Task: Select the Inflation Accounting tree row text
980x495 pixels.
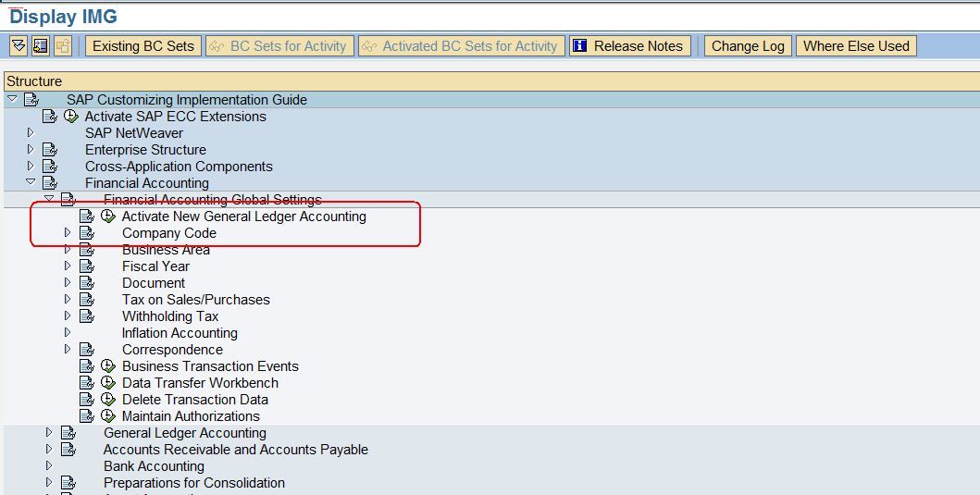Action: pos(180,332)
